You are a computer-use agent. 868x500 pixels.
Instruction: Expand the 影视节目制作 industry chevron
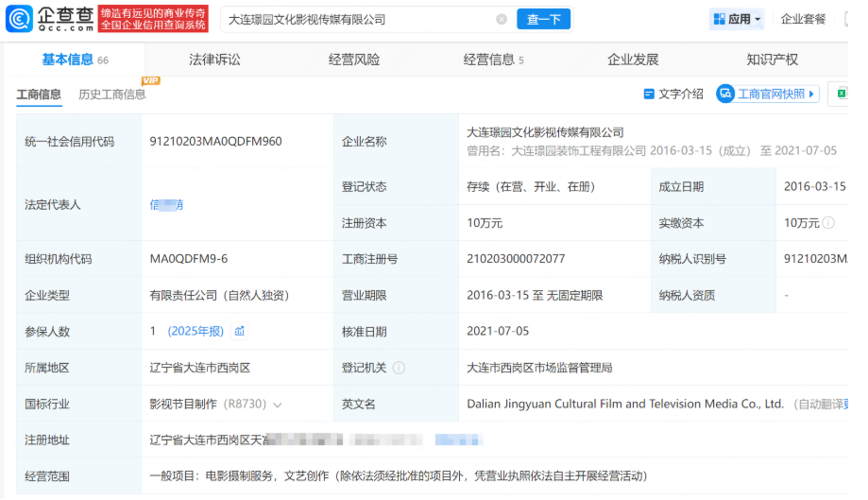click(x=278, y=405)
